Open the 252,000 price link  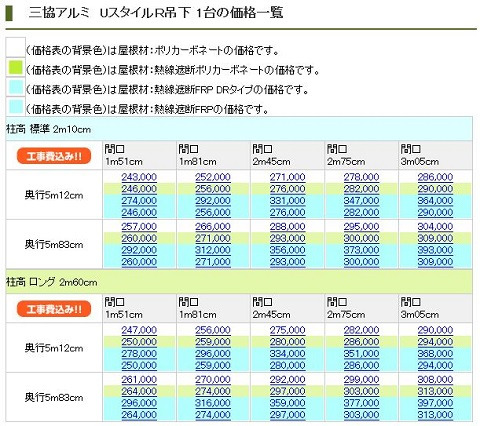pyautogui.click(x=213, y=177)
